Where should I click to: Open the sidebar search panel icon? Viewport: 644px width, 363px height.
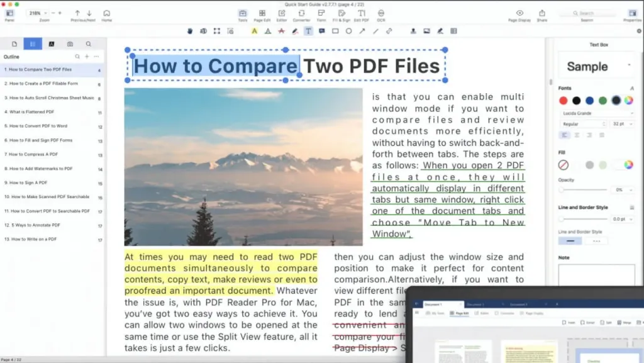tap(88, 44)
